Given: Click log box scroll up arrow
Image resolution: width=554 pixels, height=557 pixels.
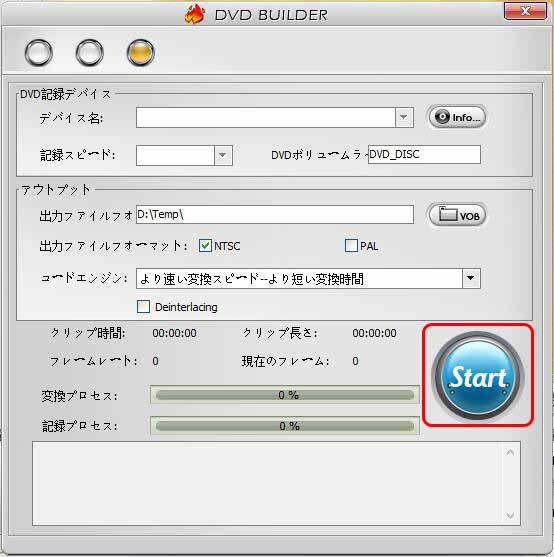Looking at the screenshot, I should (510, 453).
